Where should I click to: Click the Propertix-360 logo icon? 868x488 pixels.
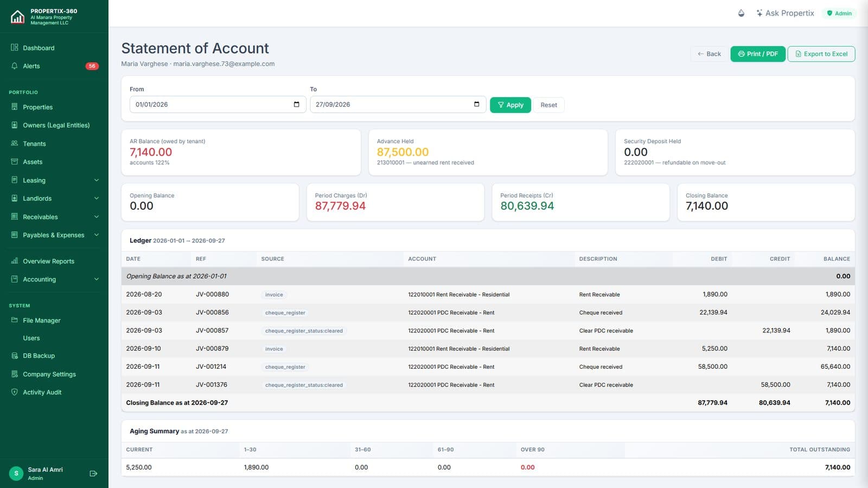(x=17, y=17)
